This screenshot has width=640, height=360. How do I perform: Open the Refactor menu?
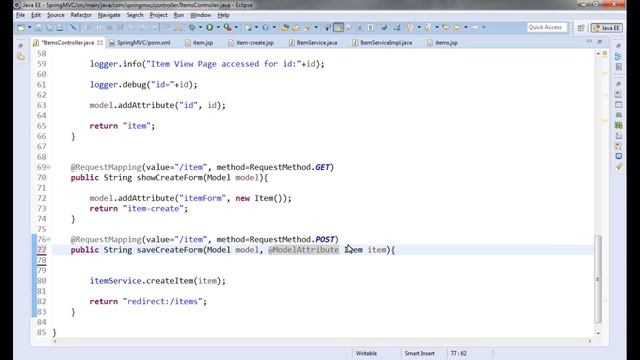tap(81, 15)
